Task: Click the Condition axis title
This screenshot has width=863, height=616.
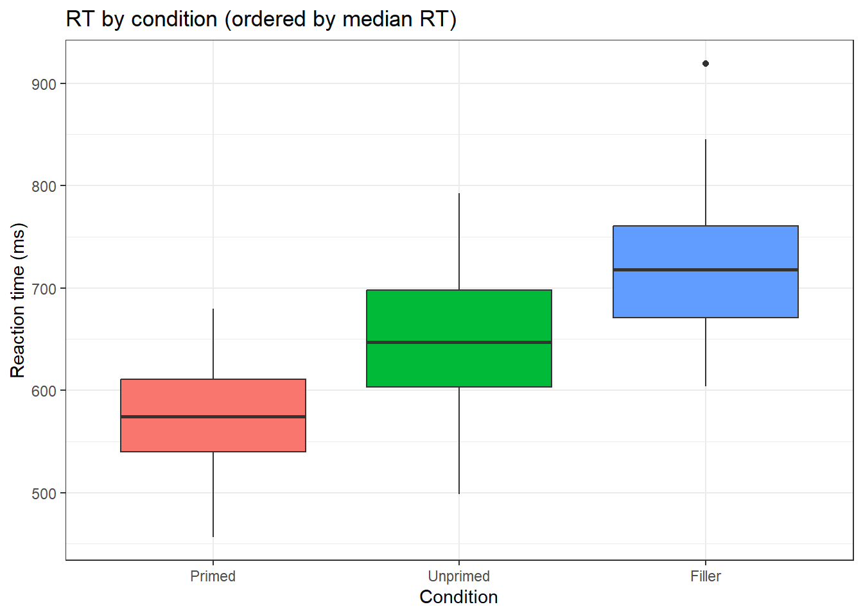Action: click(458, 597)
